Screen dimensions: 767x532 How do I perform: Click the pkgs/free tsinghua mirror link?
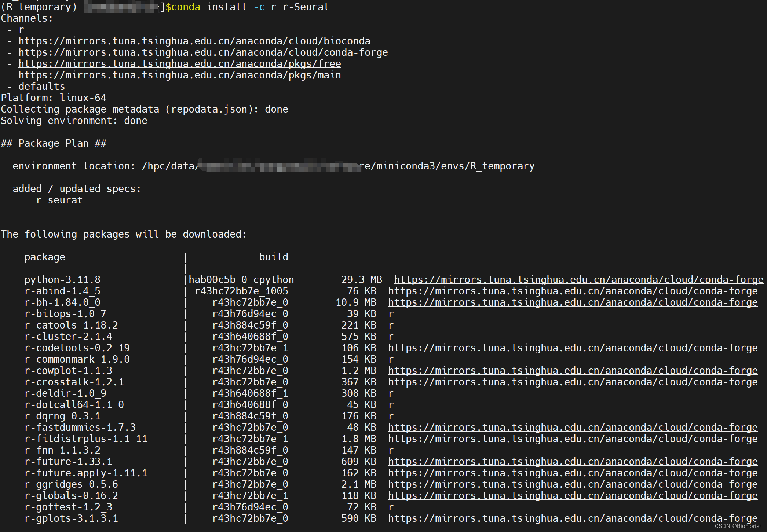[180, 63]
